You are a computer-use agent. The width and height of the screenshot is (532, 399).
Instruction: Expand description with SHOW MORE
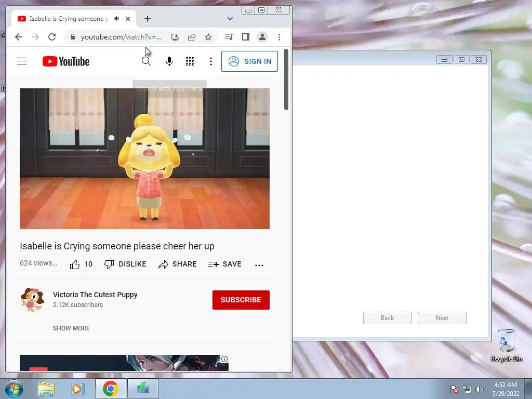coord(71,328)
